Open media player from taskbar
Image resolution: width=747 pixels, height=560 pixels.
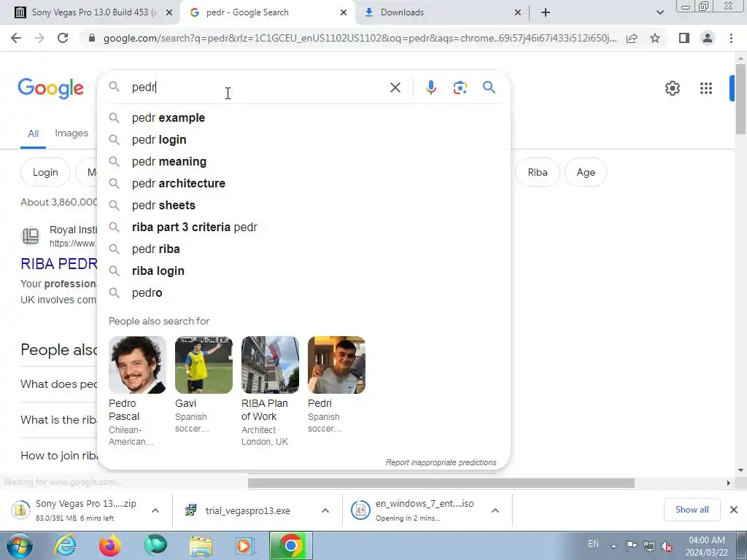coord(246,545)
